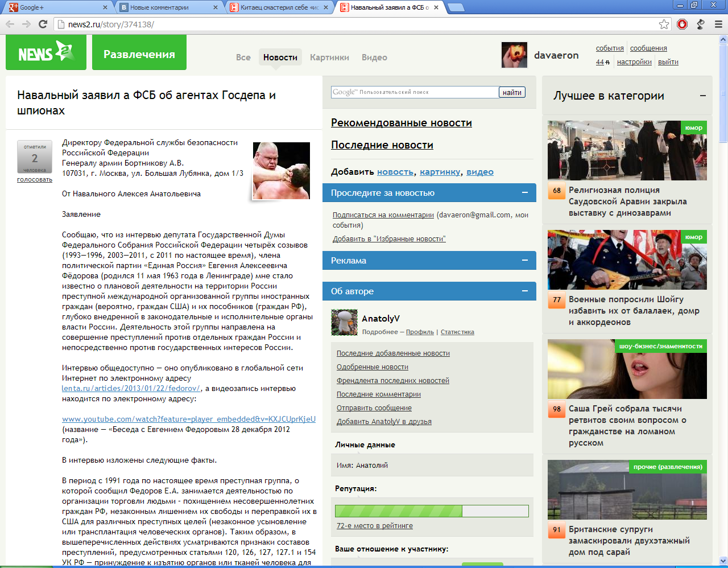Open Последние новости heading link

(x=382, y=145)
